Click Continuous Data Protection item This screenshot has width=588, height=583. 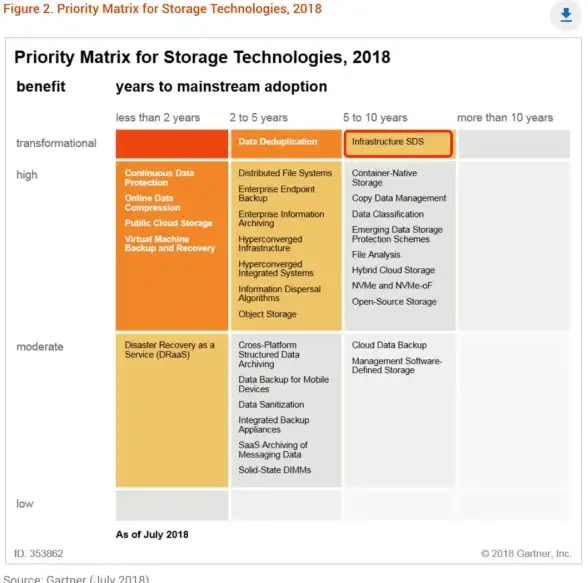click(x=159, y=178)
